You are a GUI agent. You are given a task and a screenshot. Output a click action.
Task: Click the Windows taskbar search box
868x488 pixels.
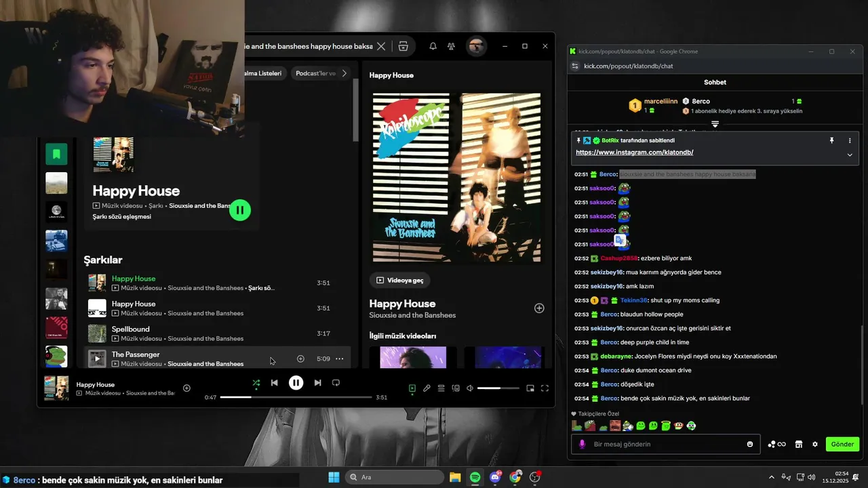coord(395,477)
